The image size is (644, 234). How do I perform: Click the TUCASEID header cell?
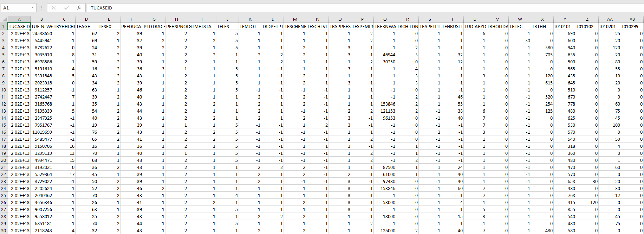pos(19,27)
